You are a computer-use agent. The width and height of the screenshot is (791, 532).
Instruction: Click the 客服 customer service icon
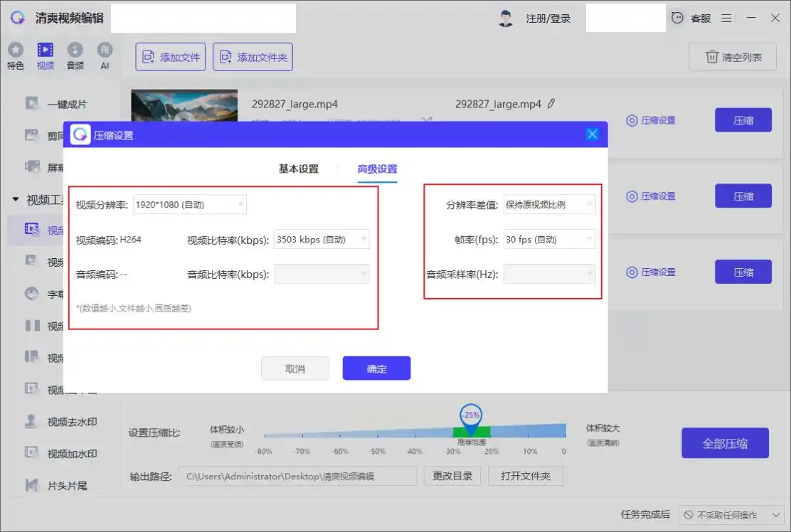pyautogui.click(x=678, y=18)
